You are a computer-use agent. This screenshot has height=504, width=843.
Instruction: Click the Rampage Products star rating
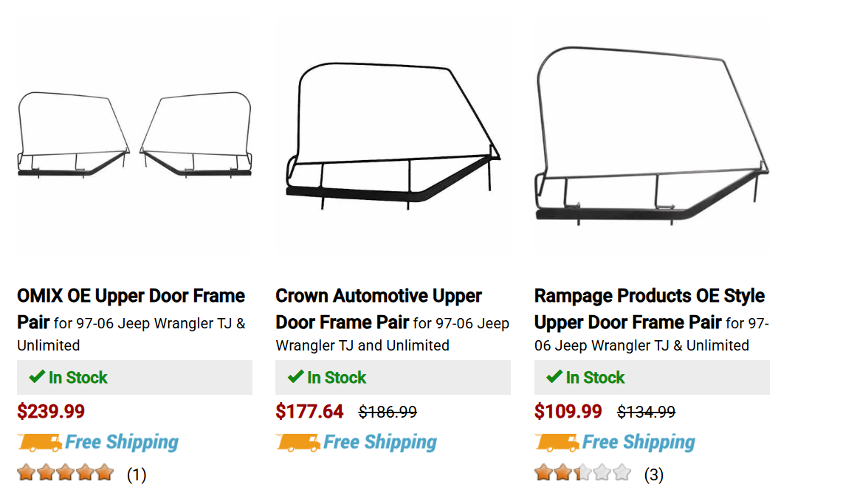pos(582,473)
